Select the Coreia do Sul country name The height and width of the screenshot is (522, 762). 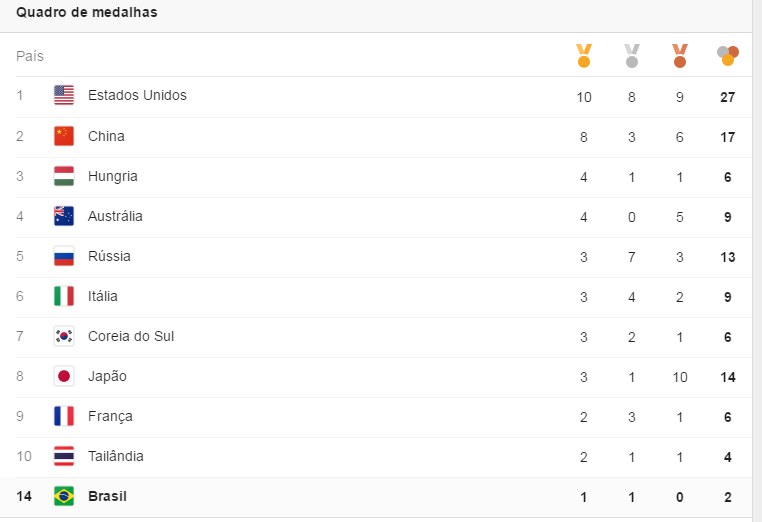pyautogui.click(x=131, y=336)
